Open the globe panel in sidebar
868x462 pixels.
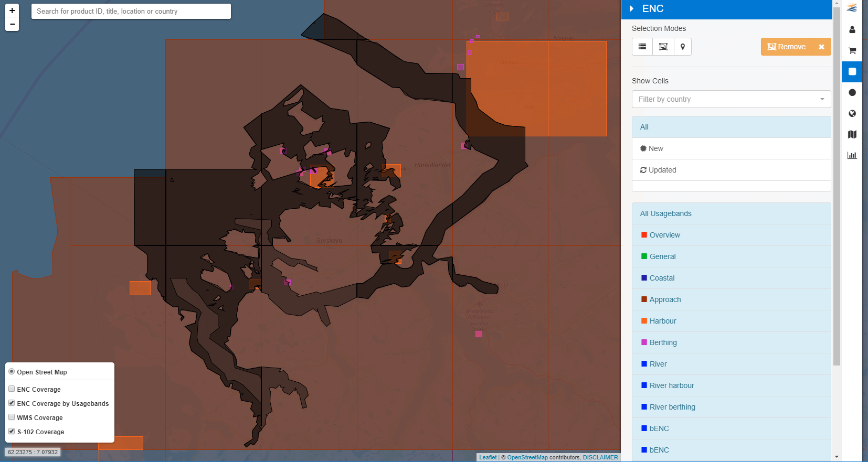click(852, 113)
